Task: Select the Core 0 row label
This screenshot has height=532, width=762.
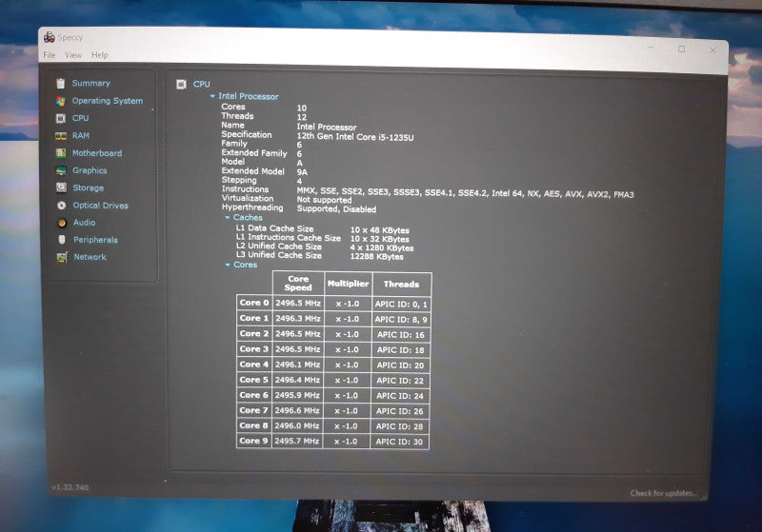Action: (254, 303)
